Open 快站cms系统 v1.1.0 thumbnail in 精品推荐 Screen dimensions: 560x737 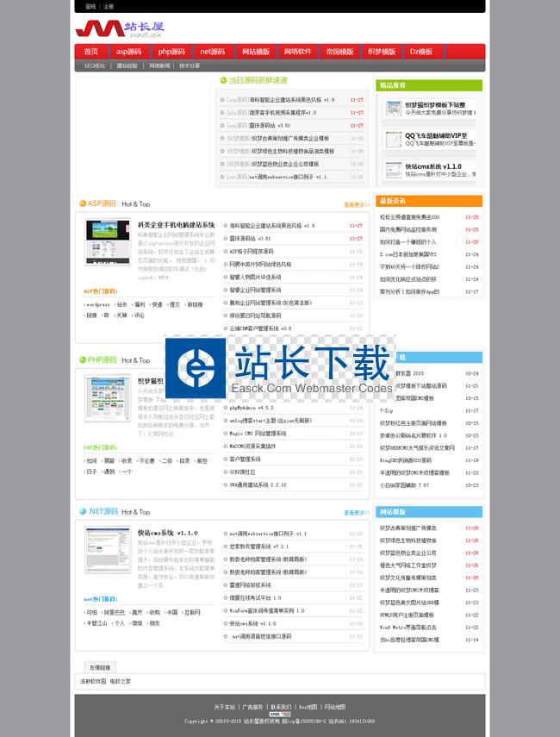tap(393, 170)
